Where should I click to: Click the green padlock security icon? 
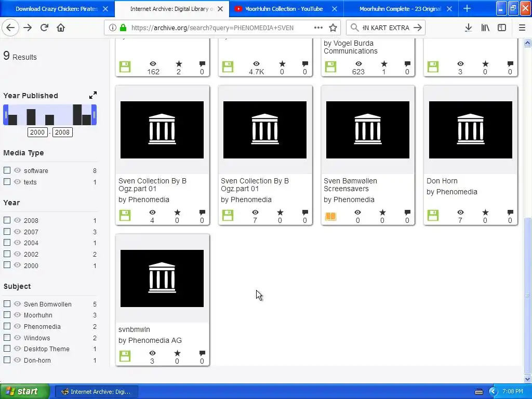123,28
